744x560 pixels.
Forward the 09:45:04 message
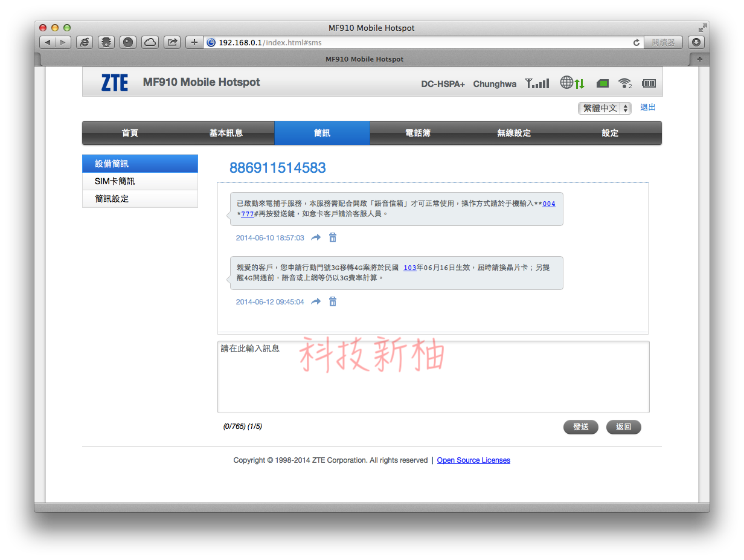coord(316,301)
